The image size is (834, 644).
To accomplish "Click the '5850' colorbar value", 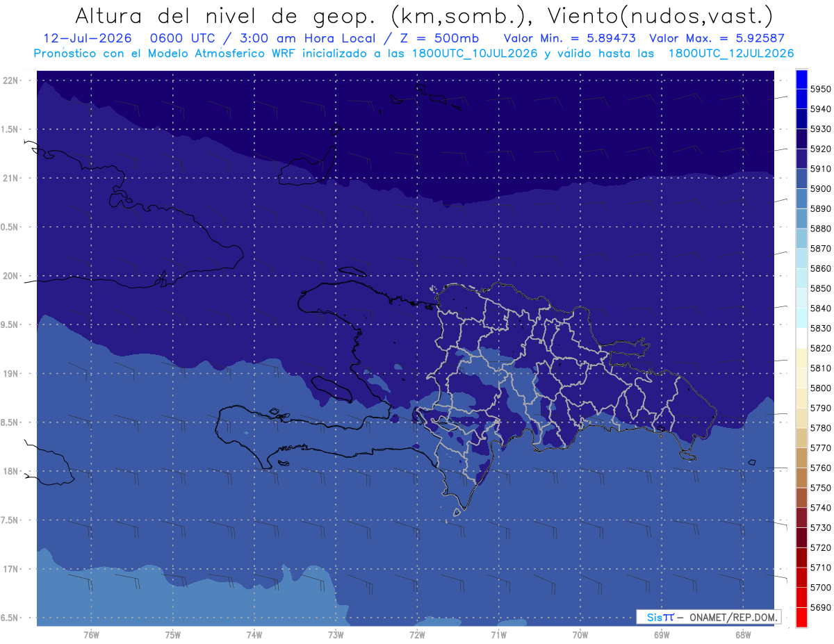I will (821, 288).
